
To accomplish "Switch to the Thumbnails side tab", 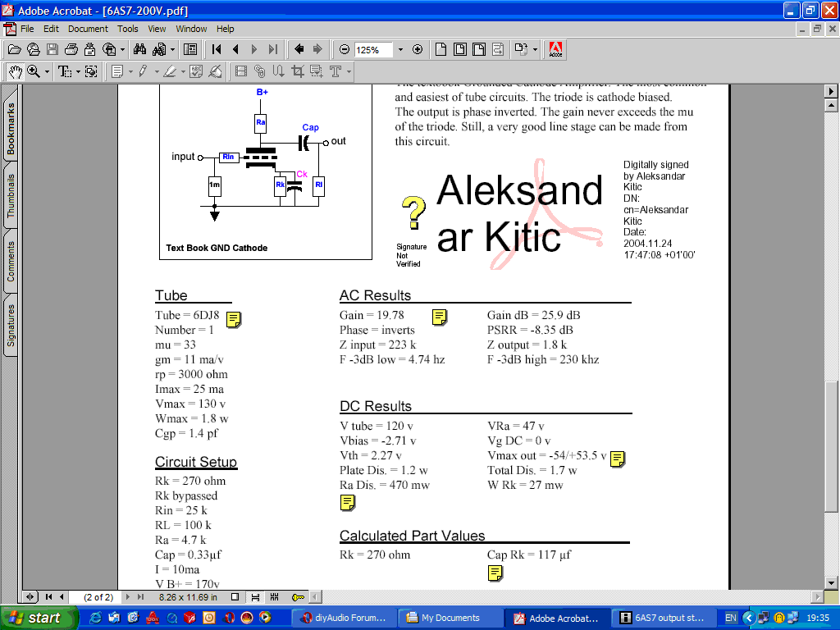I will click(11, 195).
